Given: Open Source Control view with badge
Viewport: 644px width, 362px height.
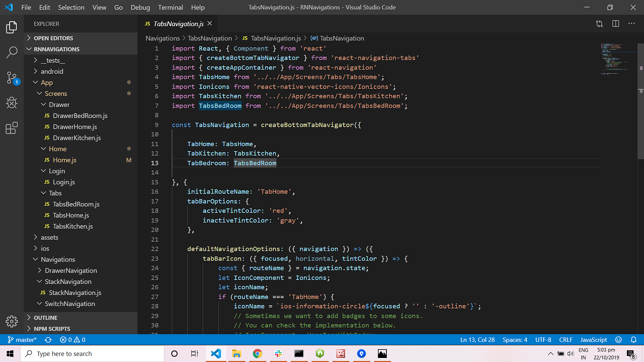Looking at the screenshot, I should [x=12, y=78].
